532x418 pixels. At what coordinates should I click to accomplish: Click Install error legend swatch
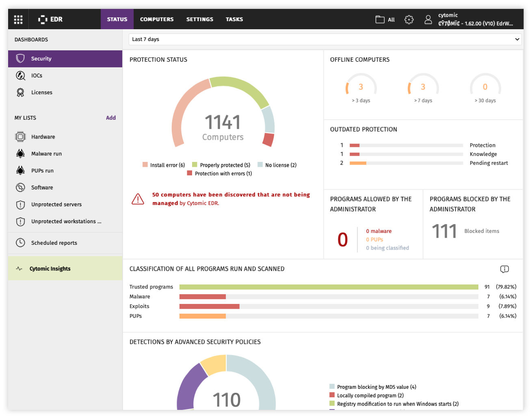[145, 165]
